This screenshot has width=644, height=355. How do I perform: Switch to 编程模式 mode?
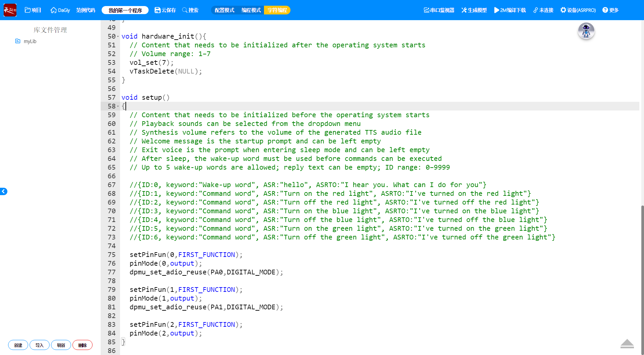click(251, 10)
